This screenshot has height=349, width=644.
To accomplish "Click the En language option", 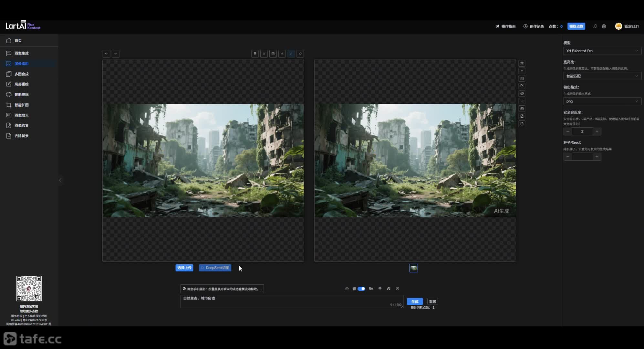I will (x=371, y=289).
